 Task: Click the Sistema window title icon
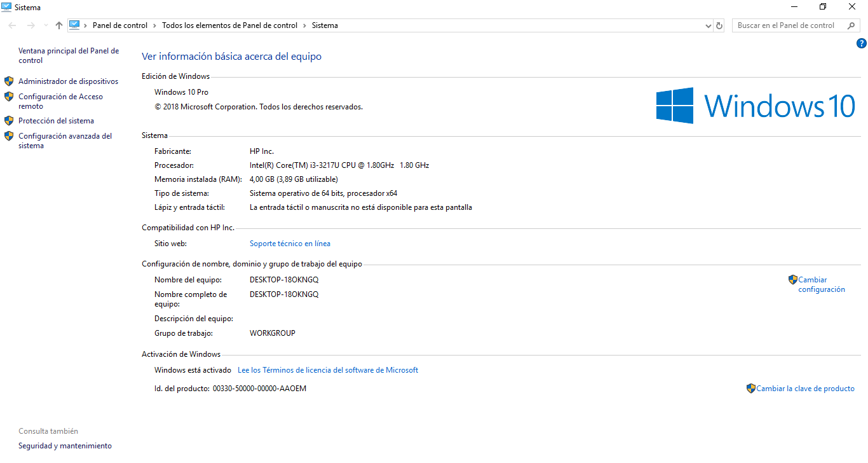(6, 7)
